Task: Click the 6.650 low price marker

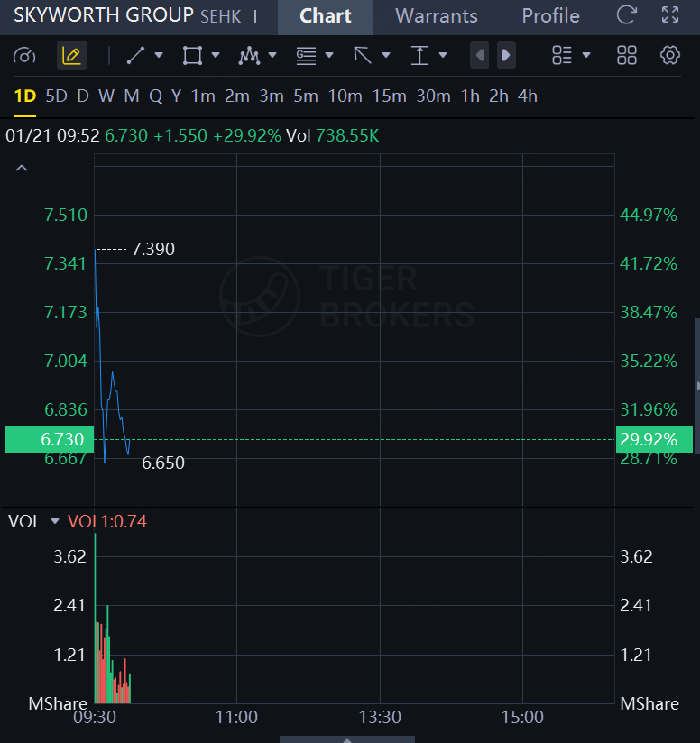Action: coord(163,463)
